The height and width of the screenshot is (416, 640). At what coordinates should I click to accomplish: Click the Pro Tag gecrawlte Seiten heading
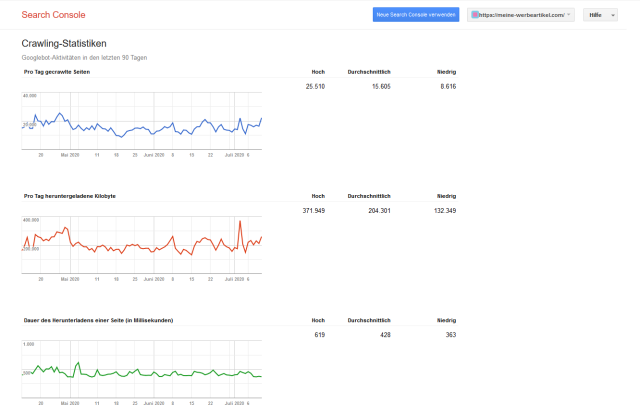point(57,72)
